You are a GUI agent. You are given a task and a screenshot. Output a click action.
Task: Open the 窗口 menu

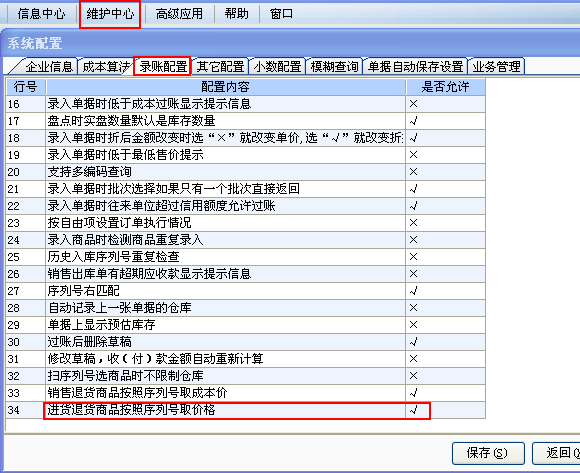coord(281,14)
